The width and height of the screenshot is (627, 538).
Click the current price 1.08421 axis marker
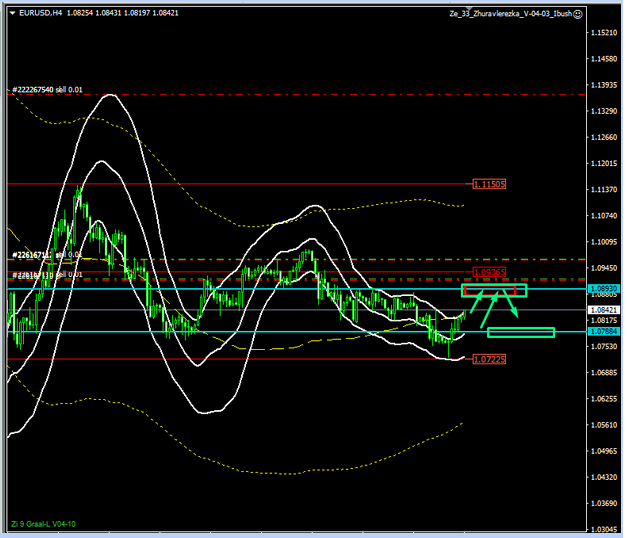click(x=602, y=311)
